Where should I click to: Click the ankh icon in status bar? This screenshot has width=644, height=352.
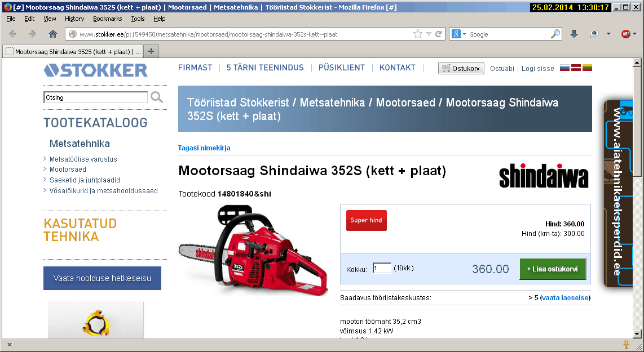pyautogui.click(x=627, y=345)
